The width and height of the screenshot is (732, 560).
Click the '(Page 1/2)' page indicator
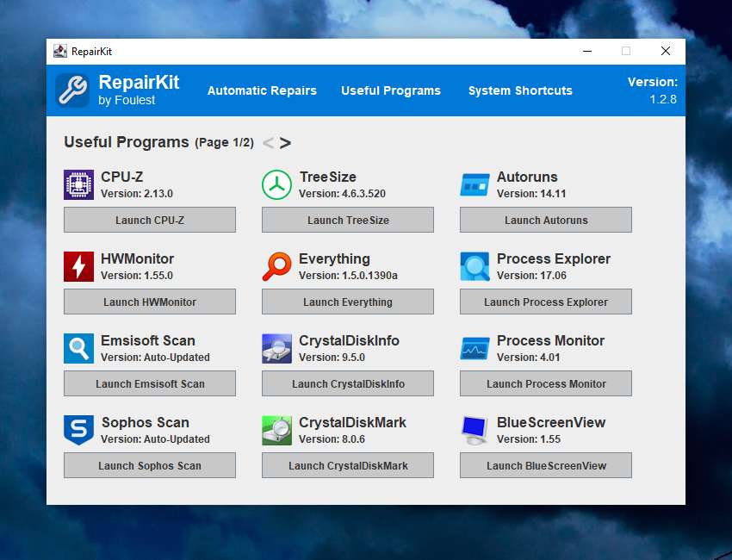[x=224, y=142]
